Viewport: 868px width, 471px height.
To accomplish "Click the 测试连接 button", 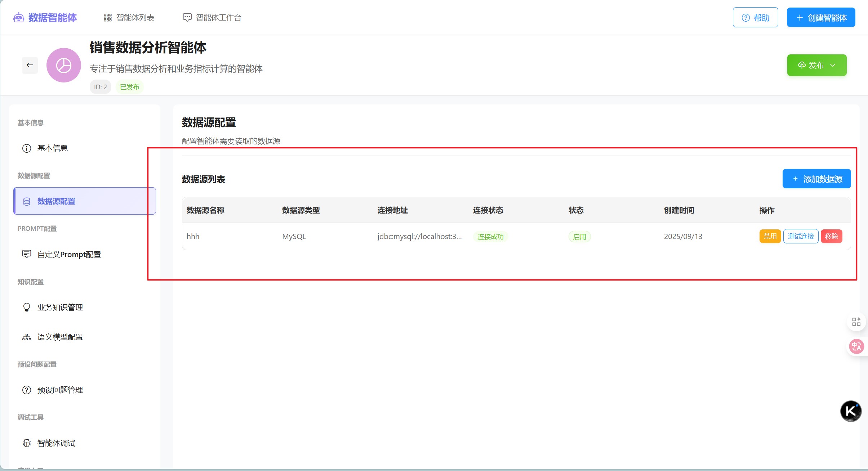I will (x=801, y=236).
